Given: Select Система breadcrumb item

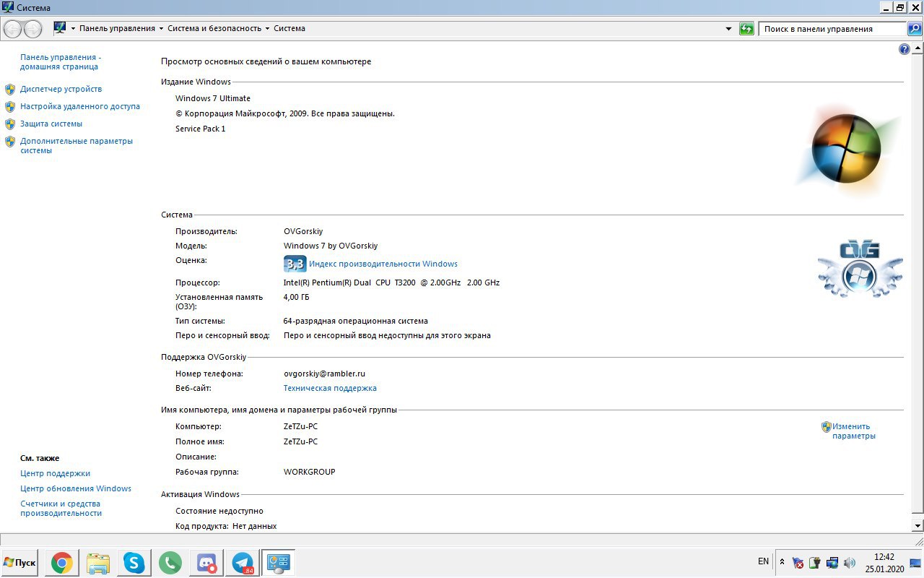Looking at the screenshot, I should (289, 28).
